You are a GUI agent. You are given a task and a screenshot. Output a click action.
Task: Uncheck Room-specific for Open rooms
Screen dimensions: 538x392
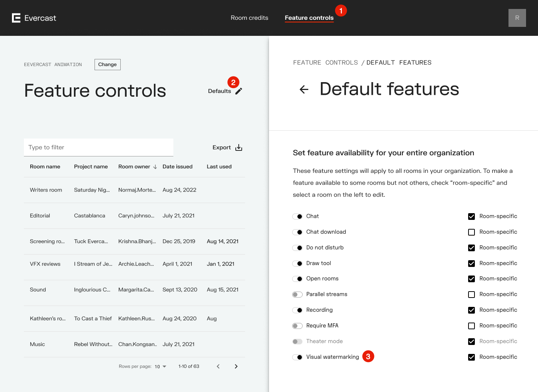[471, 279]
